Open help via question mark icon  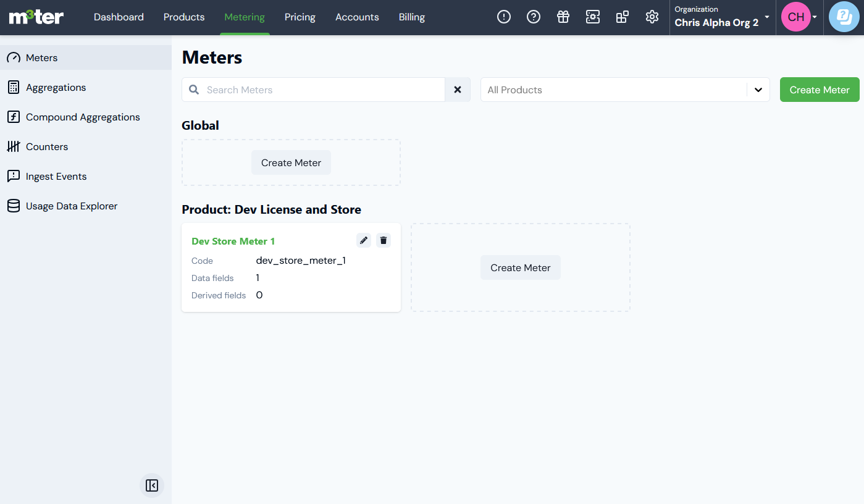point(534,17)
